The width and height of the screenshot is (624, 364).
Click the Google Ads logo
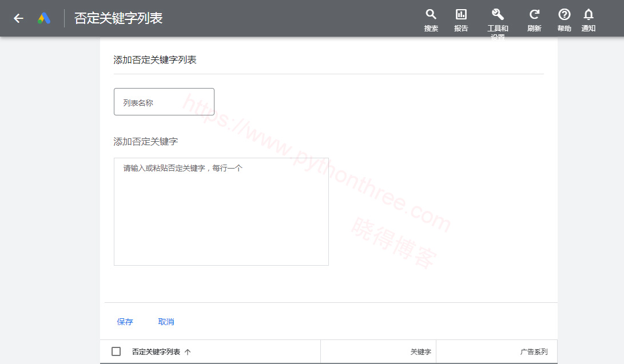point(44,18)
